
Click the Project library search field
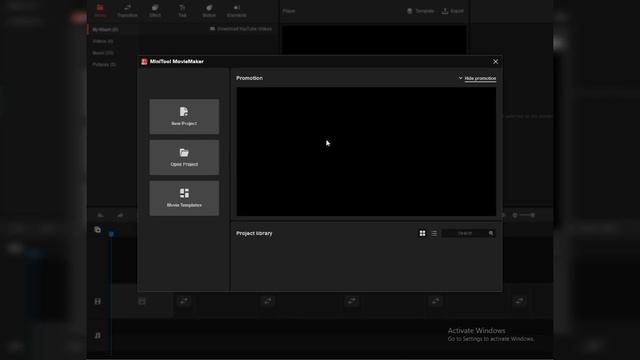[x=469, y=233]
